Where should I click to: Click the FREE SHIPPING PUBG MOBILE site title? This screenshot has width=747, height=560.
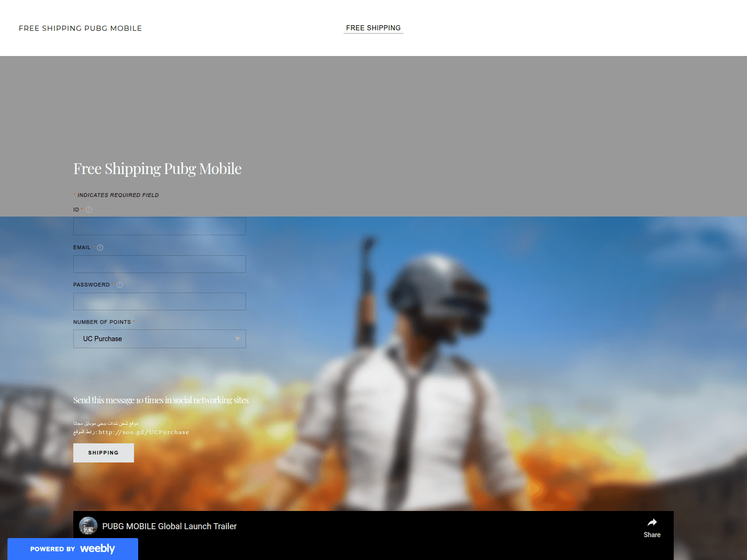coord(80,28)
